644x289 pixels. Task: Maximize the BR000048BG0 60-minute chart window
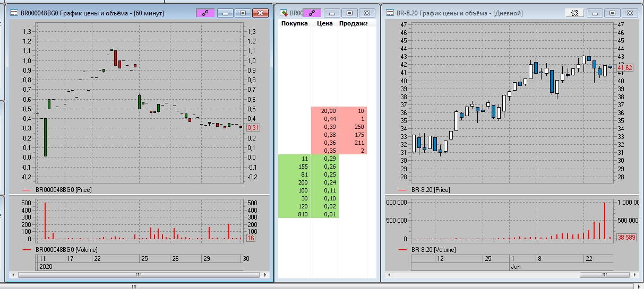(x=243, y=13)
